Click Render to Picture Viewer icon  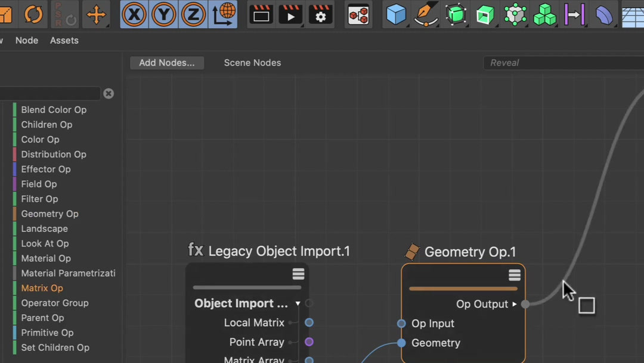point(291,14)
